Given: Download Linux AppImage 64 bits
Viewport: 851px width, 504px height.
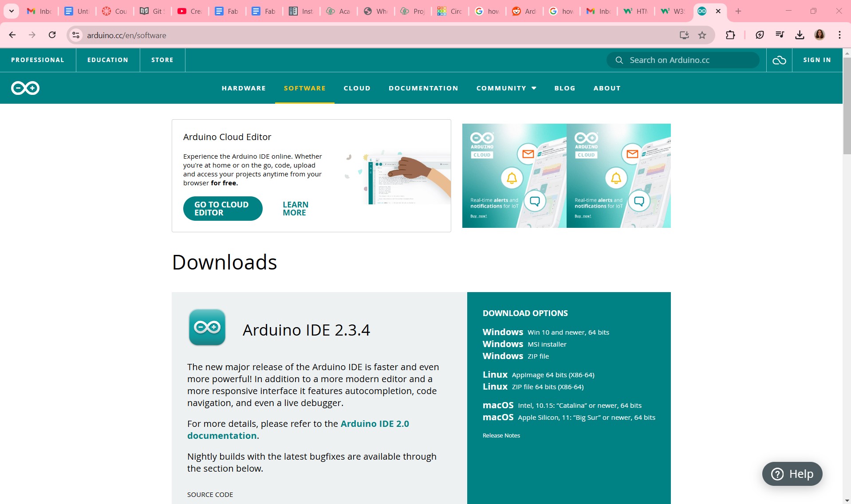Looking at the screenshot, I should point(539,375).
